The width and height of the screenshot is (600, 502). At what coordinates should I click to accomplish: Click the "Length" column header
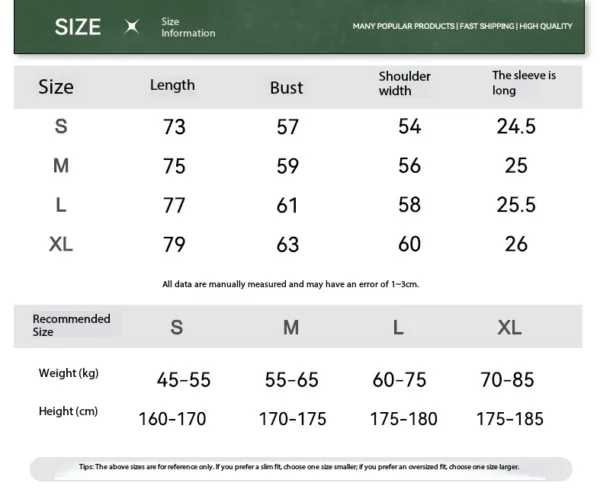pos(172,85)
